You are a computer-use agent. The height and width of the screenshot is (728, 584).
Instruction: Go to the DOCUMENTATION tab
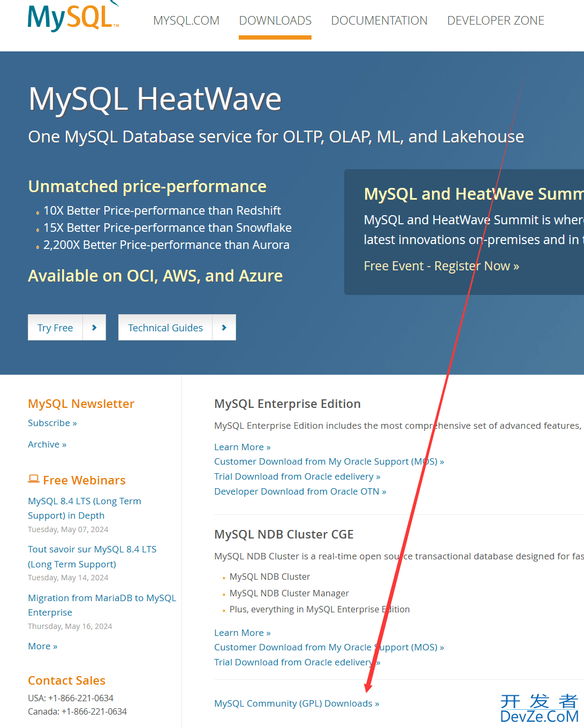(x=379, y=21)
